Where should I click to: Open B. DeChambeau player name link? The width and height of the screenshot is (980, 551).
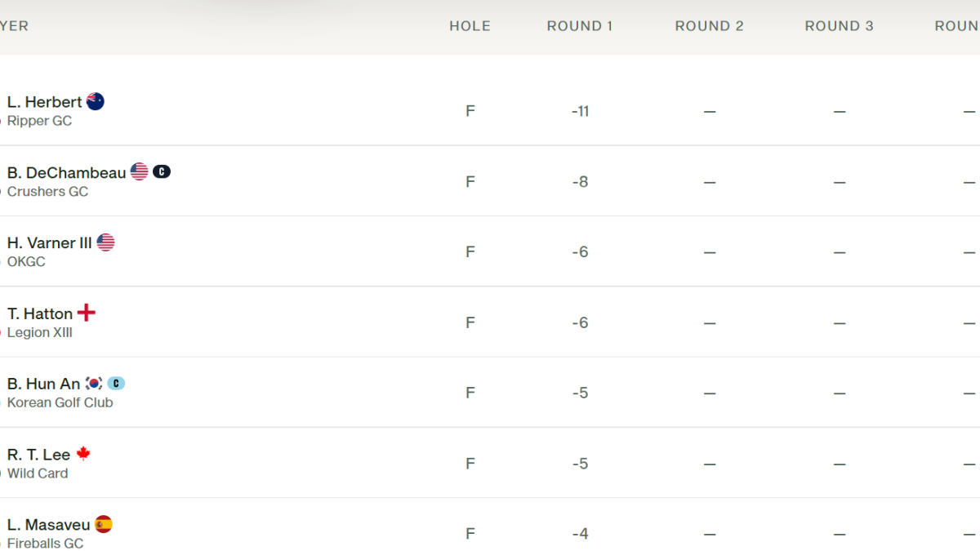click(x=67, y=172)
